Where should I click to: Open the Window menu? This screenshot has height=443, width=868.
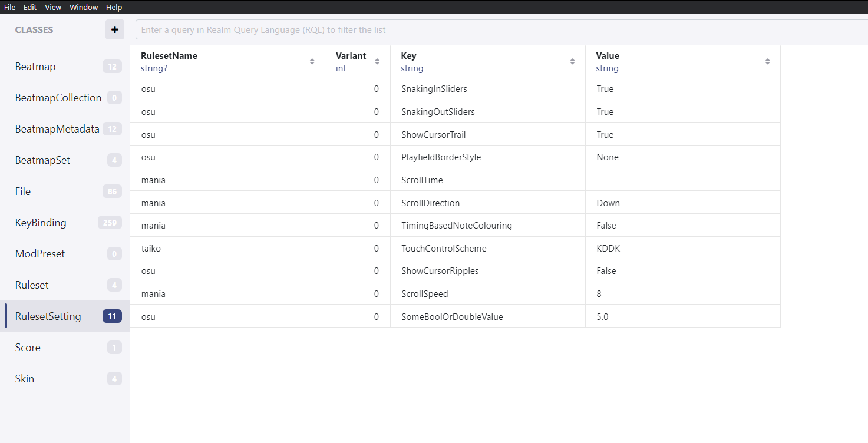point(84,7)
